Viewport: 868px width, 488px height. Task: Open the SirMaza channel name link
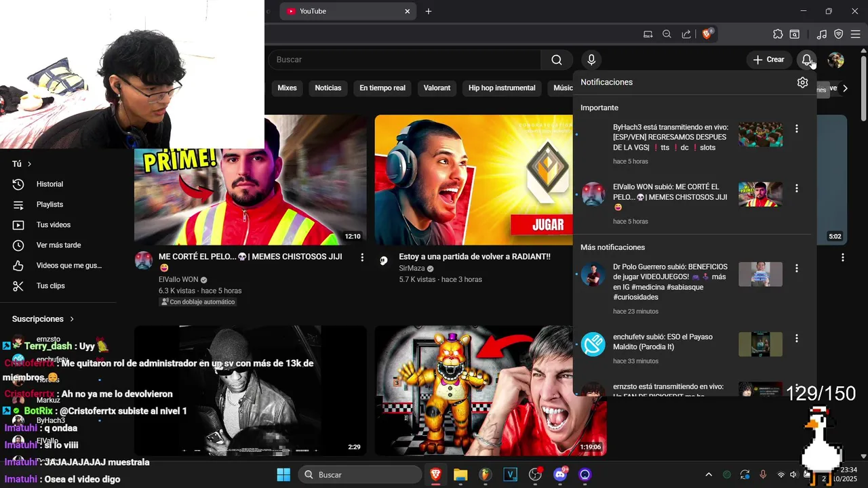[x=412, y=268]
